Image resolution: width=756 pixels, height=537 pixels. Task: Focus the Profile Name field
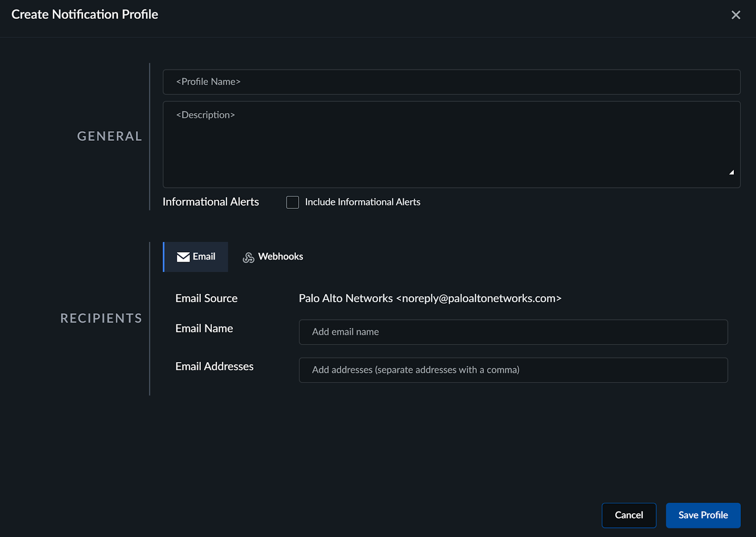[451, 82]
